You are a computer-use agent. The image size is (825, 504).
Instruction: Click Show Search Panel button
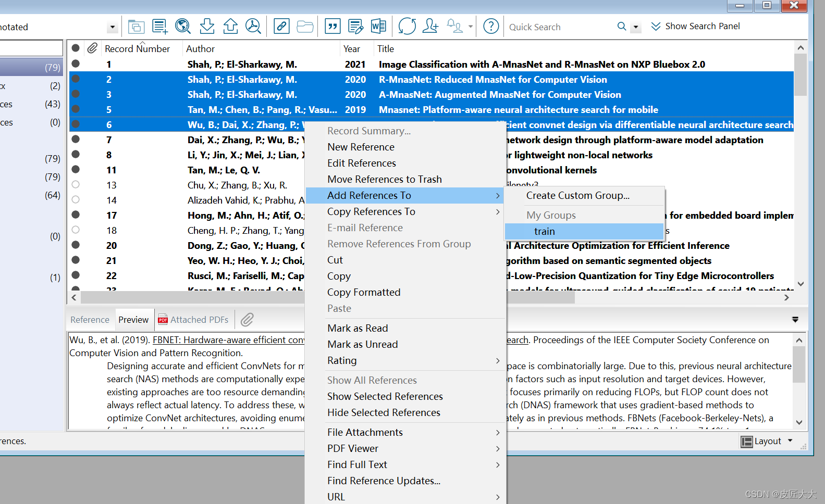tap(696, 26)
